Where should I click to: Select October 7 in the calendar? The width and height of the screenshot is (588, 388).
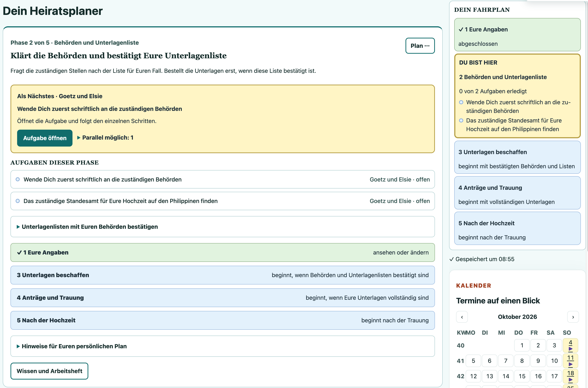[506, 361]
